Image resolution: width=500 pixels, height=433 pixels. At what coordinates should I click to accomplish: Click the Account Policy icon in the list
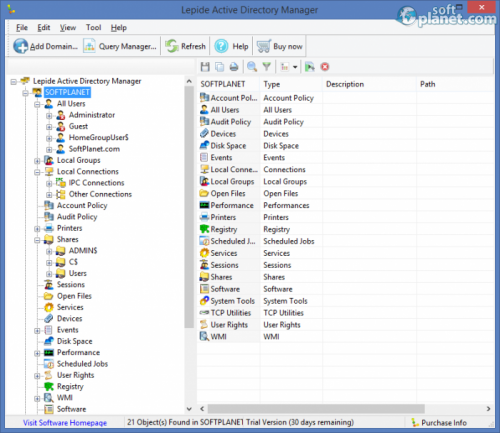coord(204,98)
